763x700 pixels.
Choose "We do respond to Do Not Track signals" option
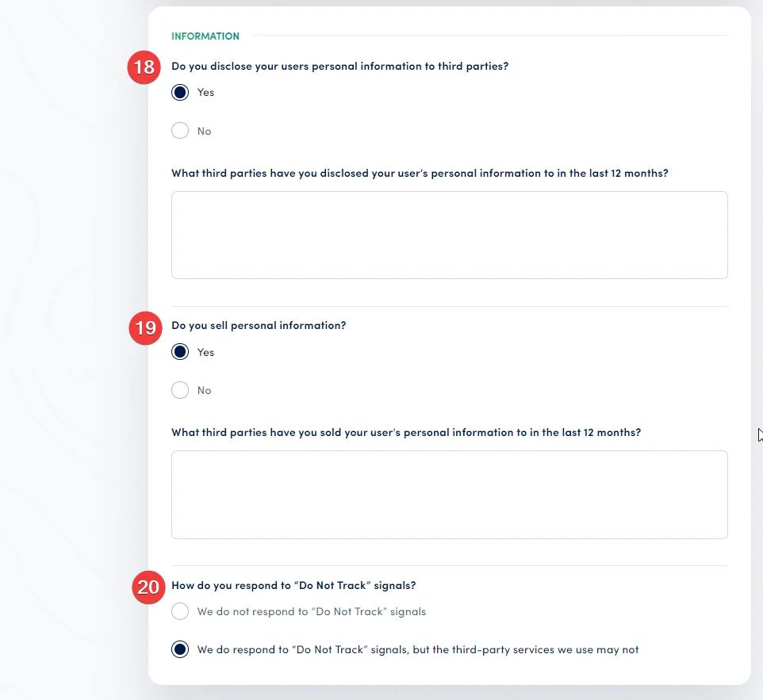pyautogui.click(x=180, y=648)
